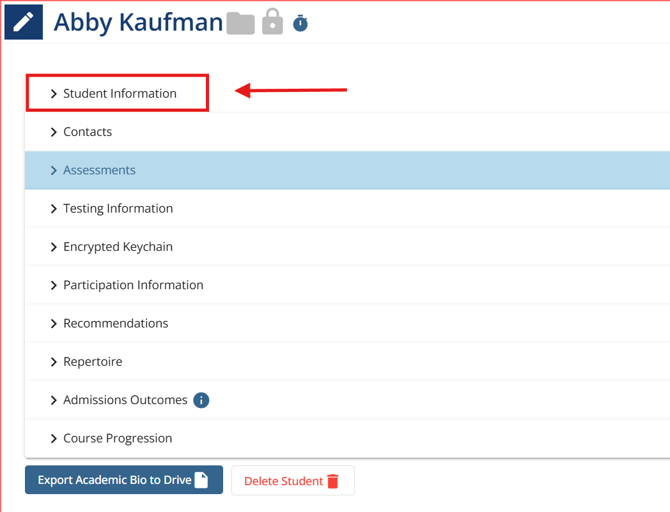Viewport: 670px width, 512px height.
Task: Click the blue stopwatch icon
Action: click(300, 23)
